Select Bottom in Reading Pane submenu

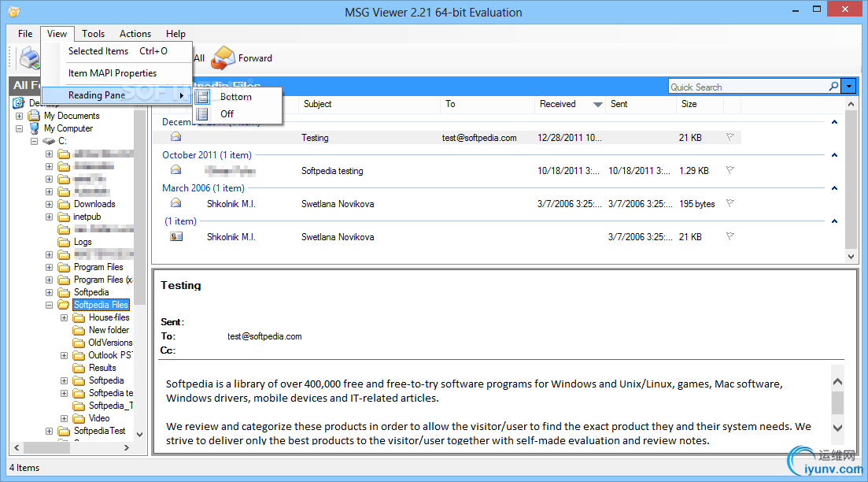(x=237, y=96)
